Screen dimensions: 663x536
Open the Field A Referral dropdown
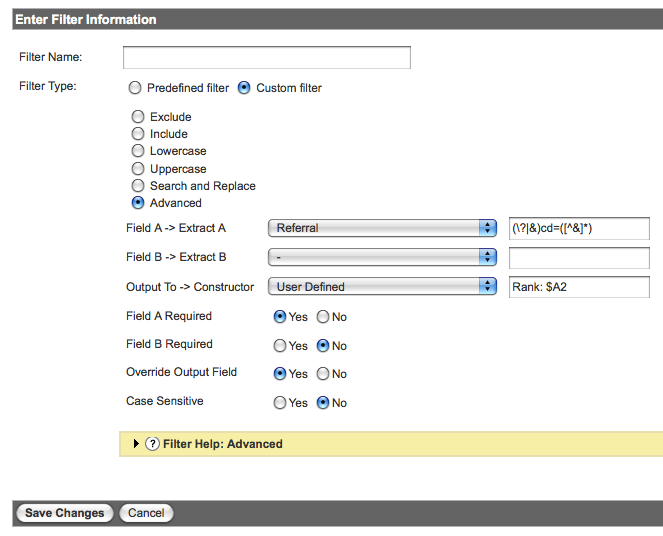click(382, 228)
